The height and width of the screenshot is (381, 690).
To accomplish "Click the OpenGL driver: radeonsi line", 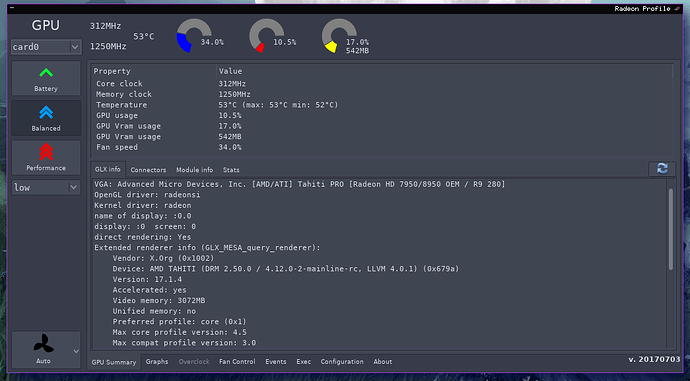I will [x=147, y=195].
